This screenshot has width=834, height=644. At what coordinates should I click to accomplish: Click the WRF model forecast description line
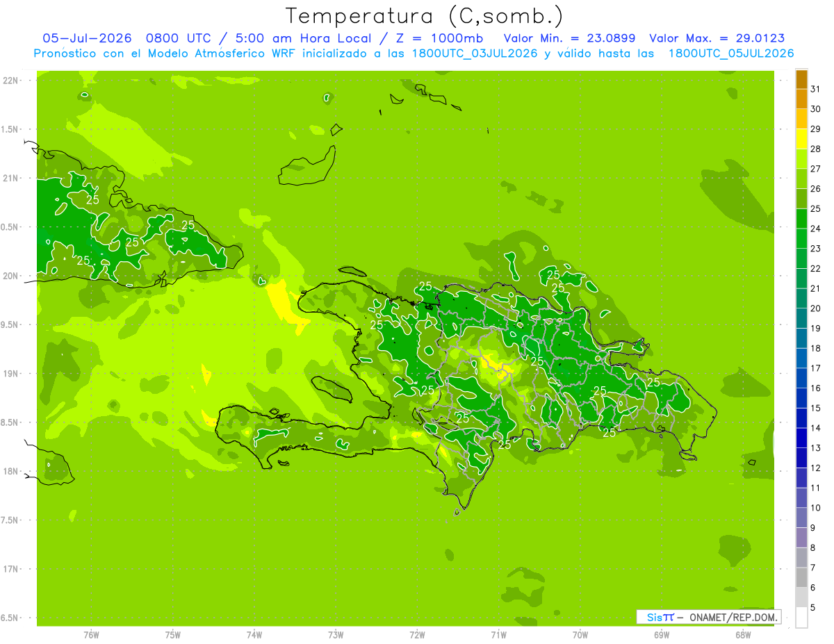point(414,53)
